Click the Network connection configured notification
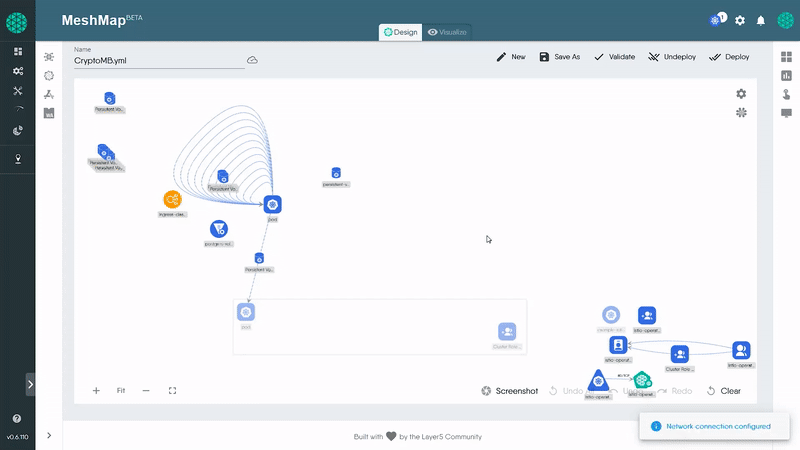This screenshot has width=800, height=450. pyautogui.click(x=714, y=427)
